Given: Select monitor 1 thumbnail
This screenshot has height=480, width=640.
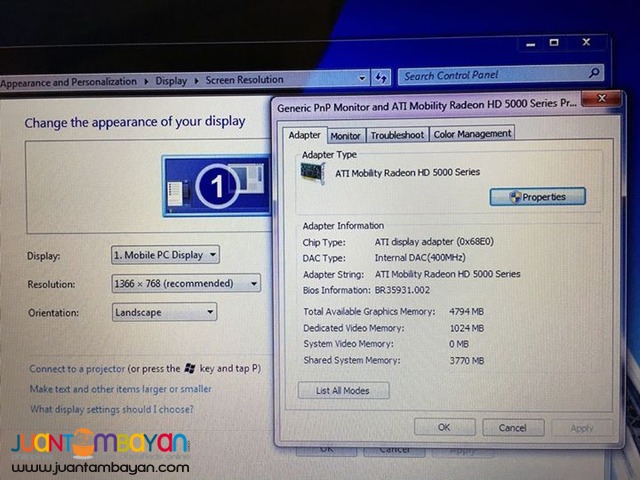Looking at the screenshot, I should (217, 186).
